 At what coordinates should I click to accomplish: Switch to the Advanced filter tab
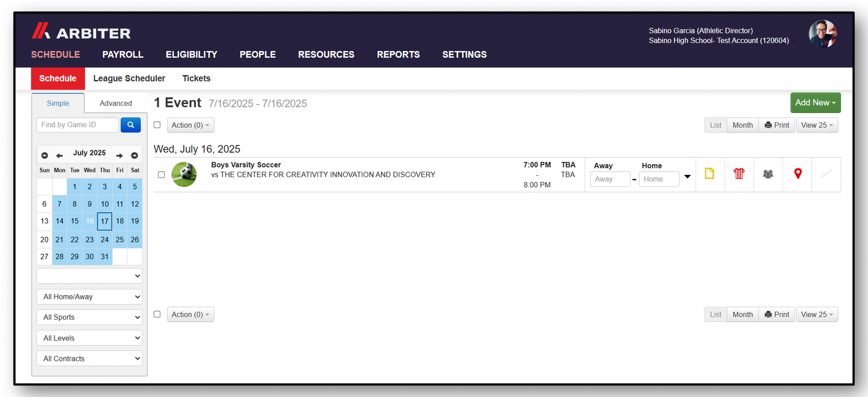click(115, 103)
